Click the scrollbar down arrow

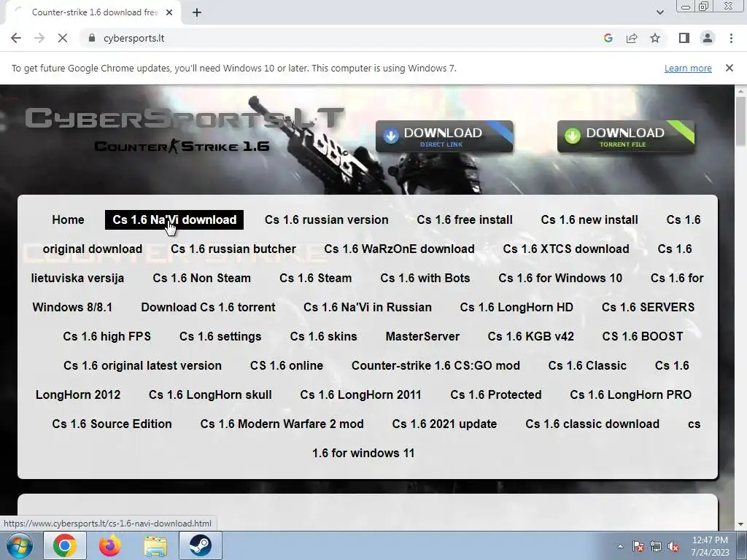tap(740, 525)
